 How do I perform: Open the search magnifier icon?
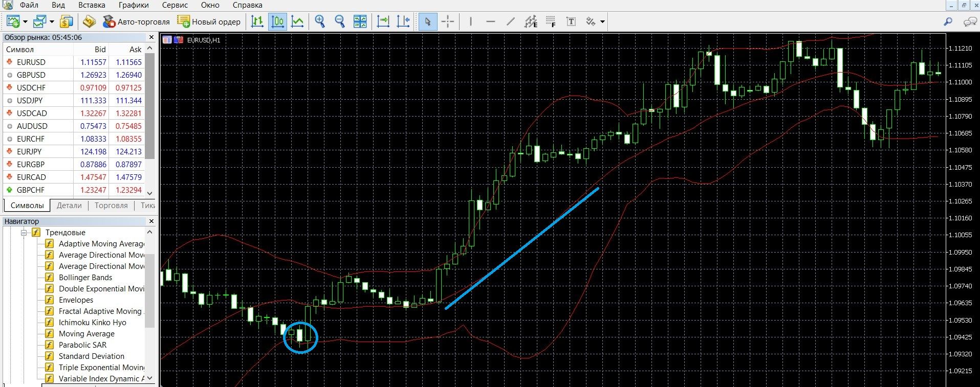948,21
